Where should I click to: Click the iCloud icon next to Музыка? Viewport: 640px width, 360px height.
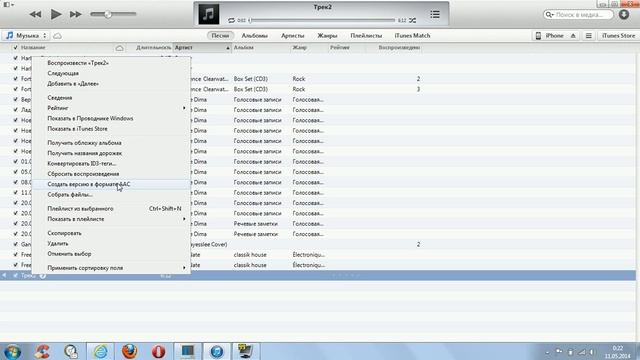point(58,36)
